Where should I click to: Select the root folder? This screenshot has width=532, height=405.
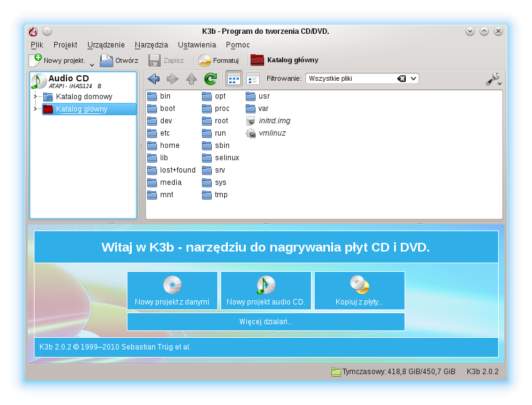(x=215, y=121)
